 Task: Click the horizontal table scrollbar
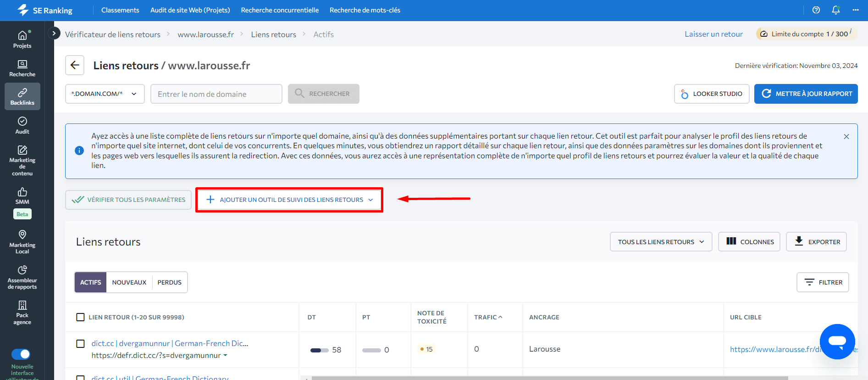pyautogui.click(x=549, y=378)
